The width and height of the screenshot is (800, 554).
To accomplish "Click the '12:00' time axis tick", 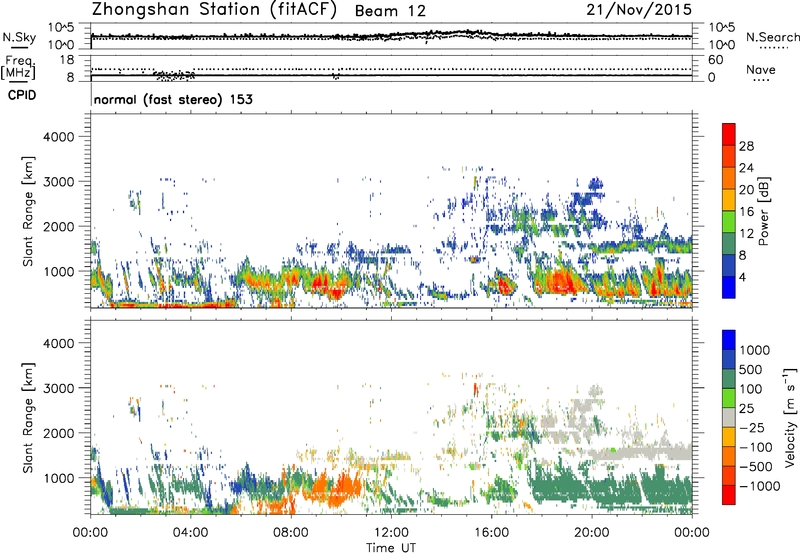I will 391,533.
